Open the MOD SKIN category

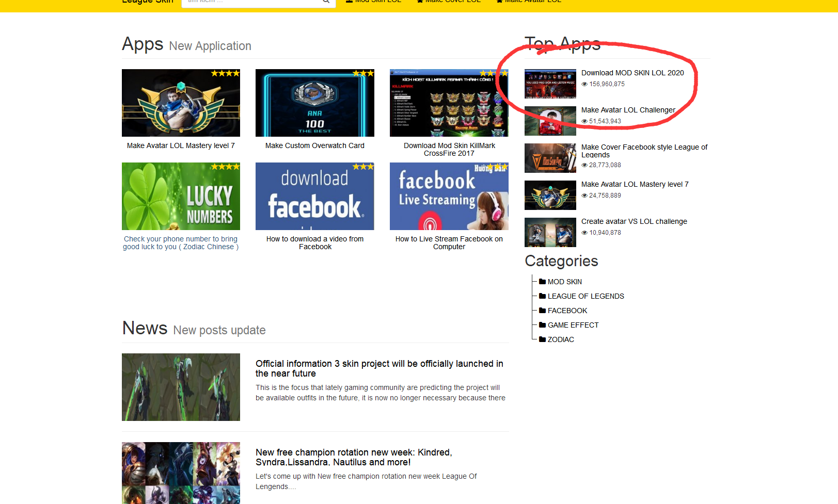point(565,282)
